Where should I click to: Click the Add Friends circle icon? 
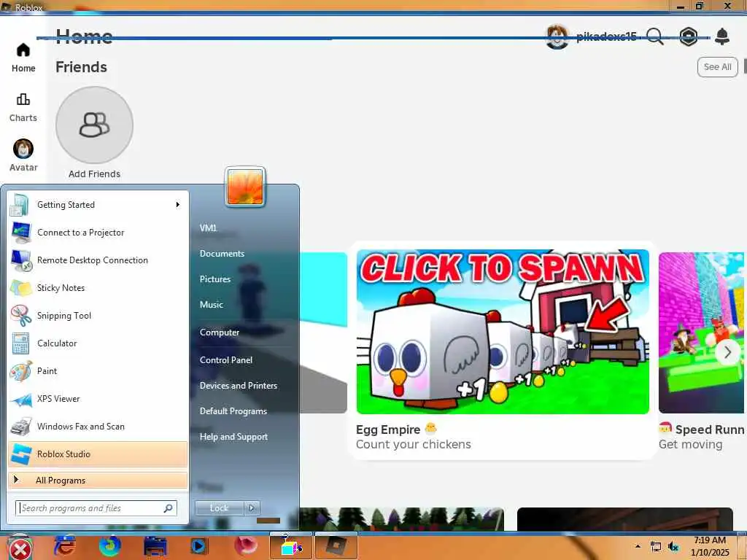coord(94,125)
